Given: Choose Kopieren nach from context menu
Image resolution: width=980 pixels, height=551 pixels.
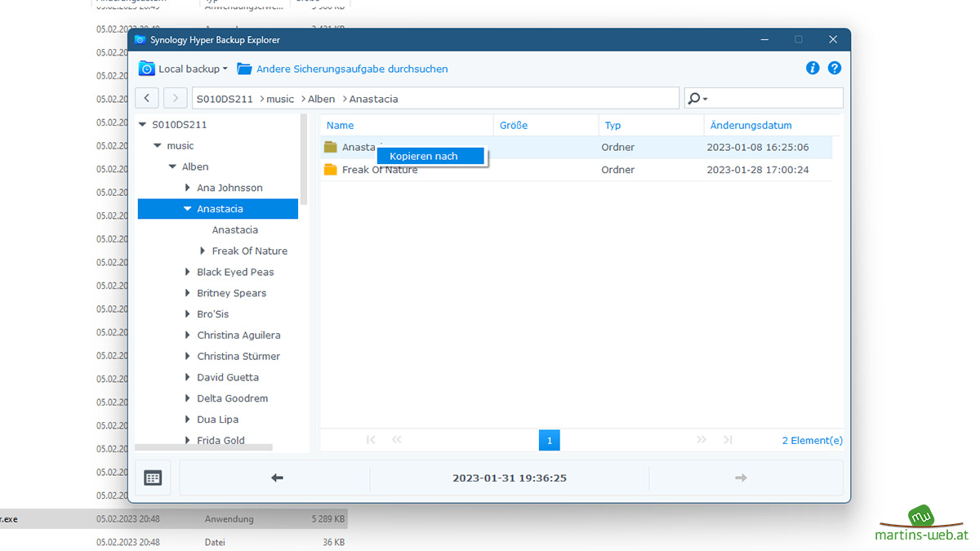Looking at the screenshot, I should point(431,156).
